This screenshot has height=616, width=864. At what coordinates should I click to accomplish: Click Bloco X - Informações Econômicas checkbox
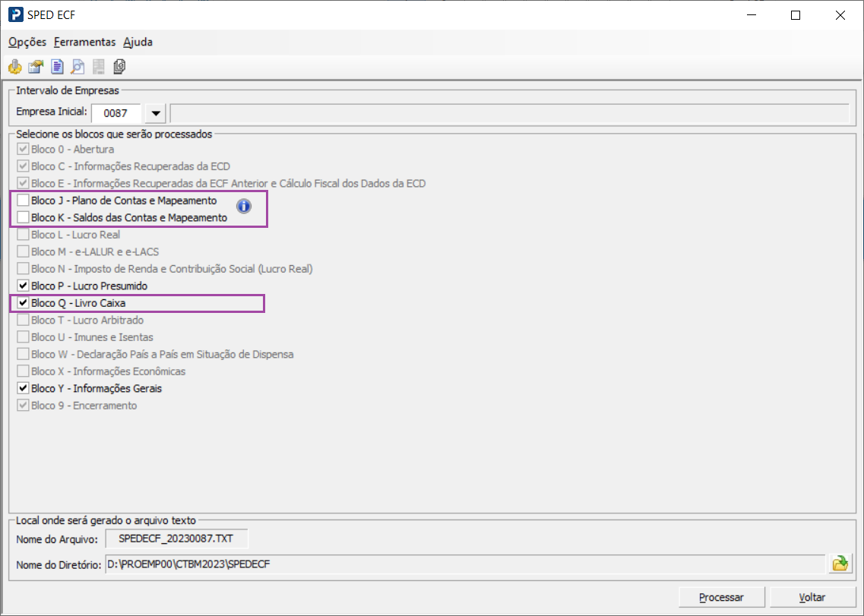pyautogui.click(x=23, y=371)
